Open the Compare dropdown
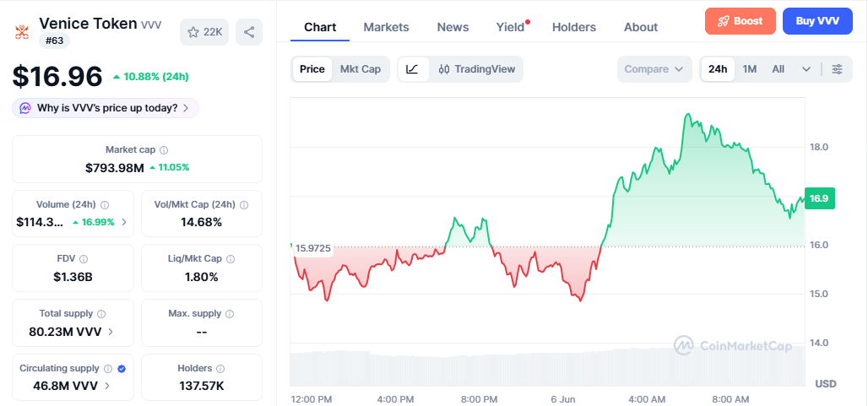The width and height of the screenshot is (868, 406). click(x=654, y=69)
